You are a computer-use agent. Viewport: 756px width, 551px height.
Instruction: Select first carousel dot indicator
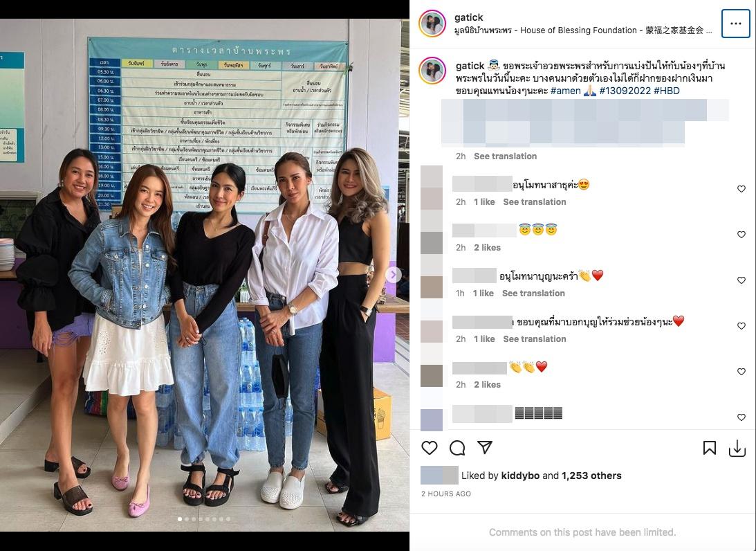click(x=180, y=519)
